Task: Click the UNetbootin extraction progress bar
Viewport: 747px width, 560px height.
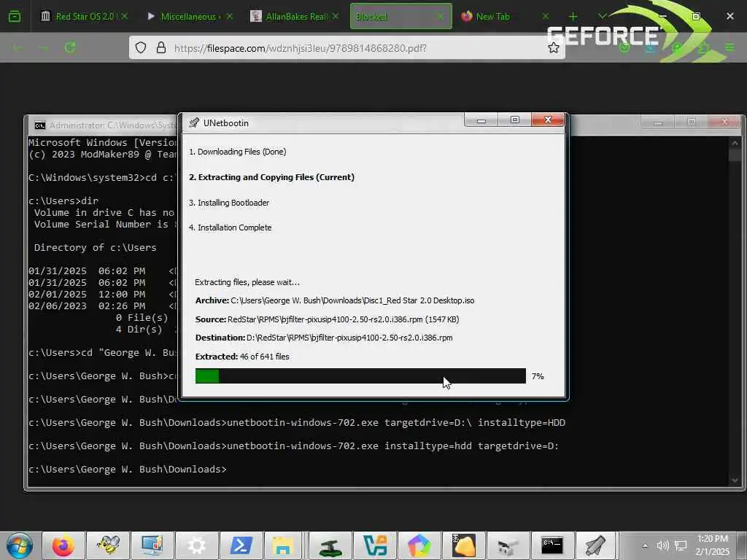Action: pyautogui.click(x=360, y=376)
